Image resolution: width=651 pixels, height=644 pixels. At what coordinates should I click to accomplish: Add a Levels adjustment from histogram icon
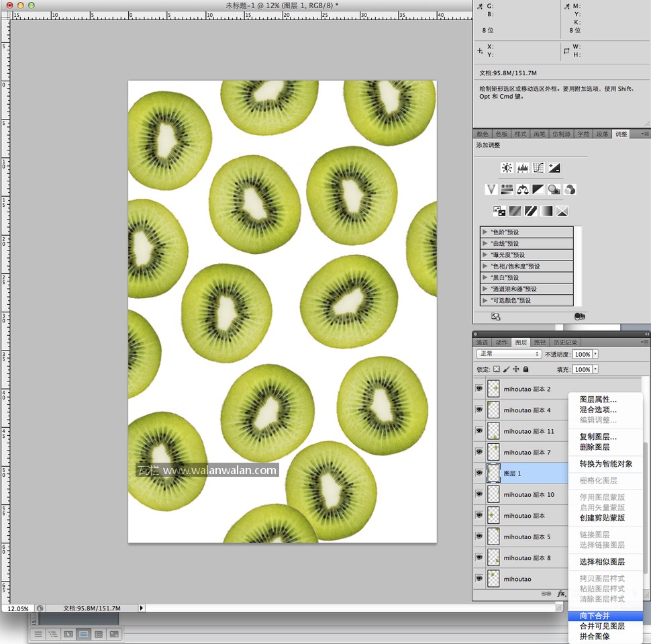tap(523, 168)
